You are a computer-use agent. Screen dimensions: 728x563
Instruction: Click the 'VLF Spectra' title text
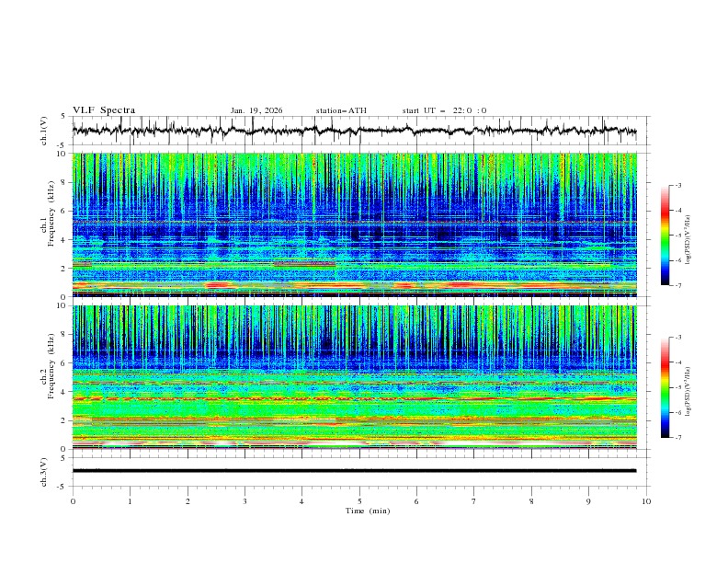click(104, 110)
